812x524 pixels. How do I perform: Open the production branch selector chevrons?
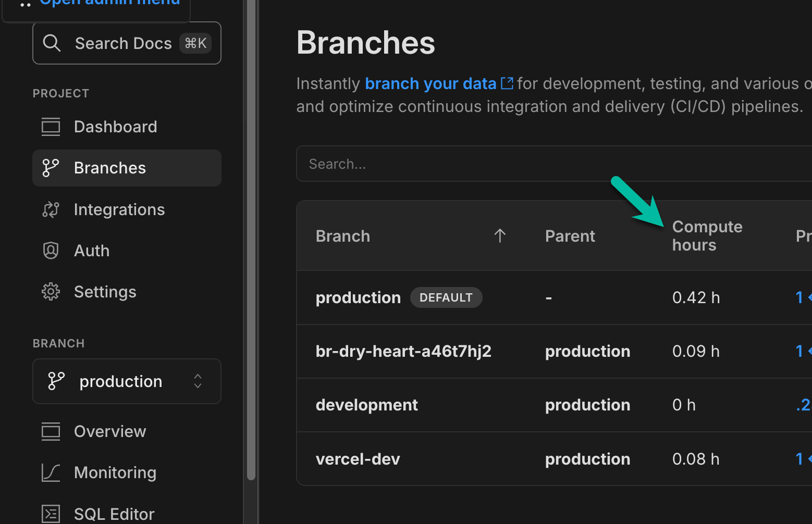[x=198, y=381]
